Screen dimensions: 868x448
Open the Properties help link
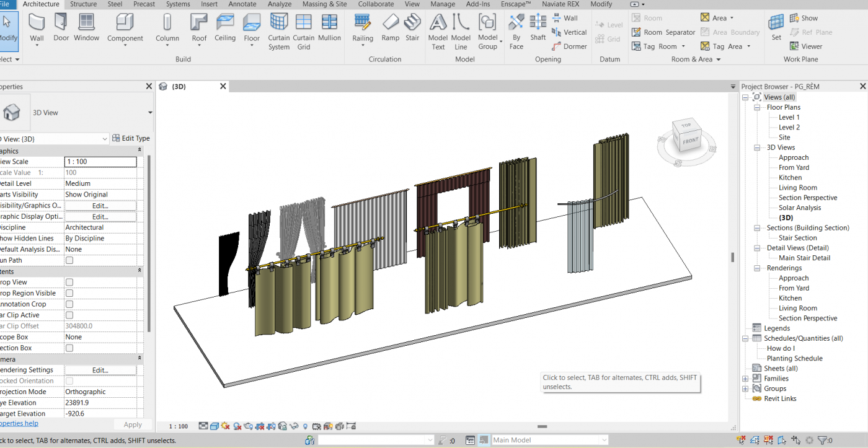pyautogui.click(x=19, y=423)
